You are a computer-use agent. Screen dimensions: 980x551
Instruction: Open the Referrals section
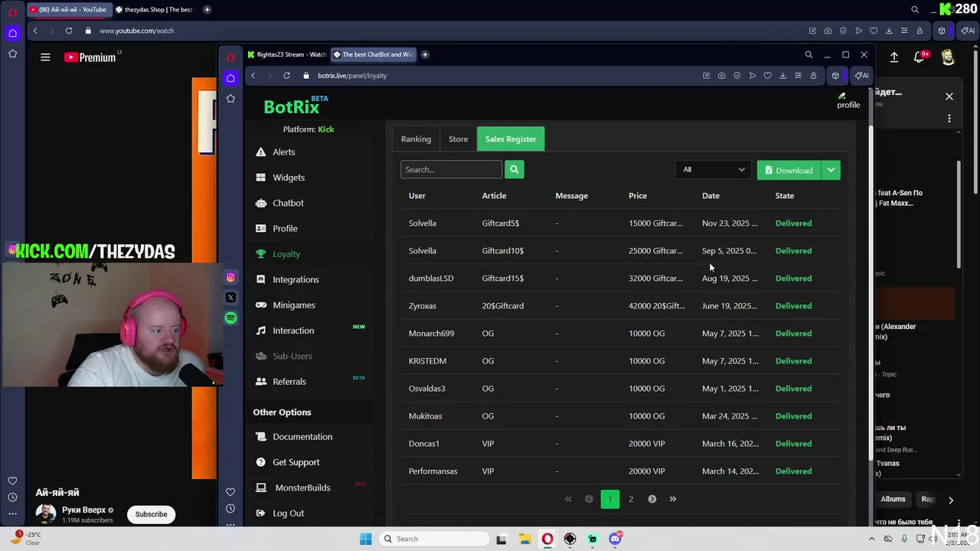pyautogui.click(x=289, y=381)
